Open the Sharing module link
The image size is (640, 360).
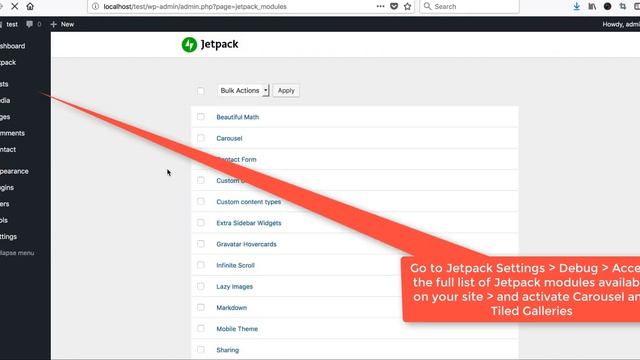[227, 350]
